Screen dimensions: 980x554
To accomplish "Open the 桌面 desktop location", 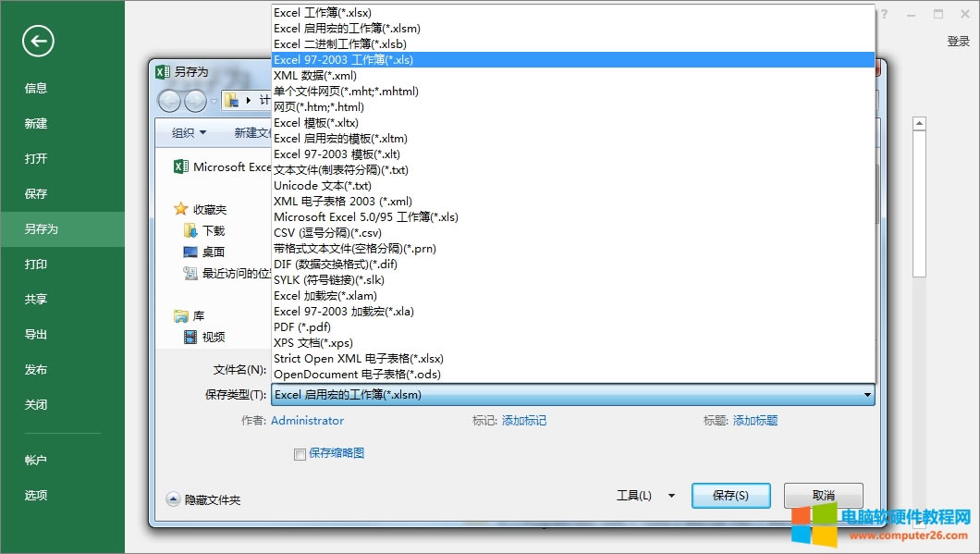I will (x=213, y=252).
